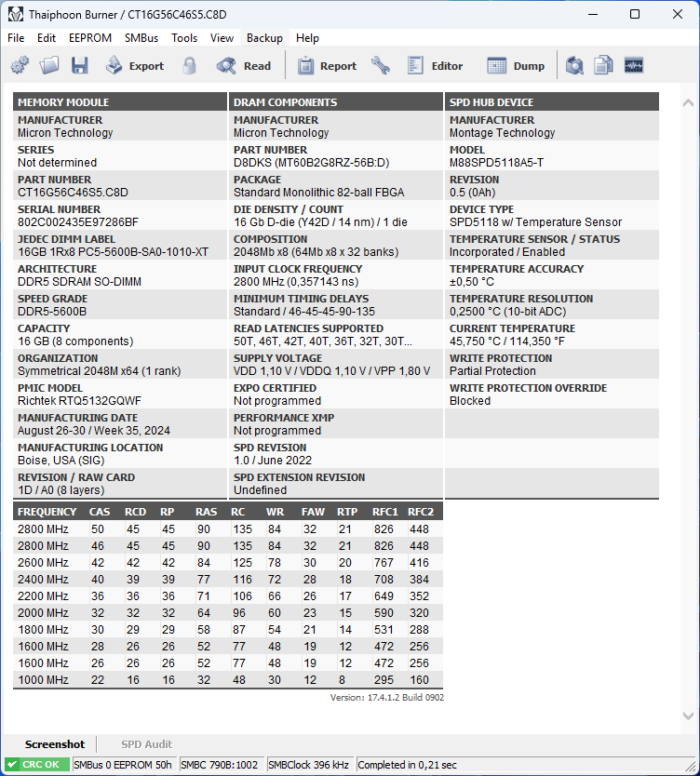Click the hub model M88SPD5118A5-T
This screenshot has height=776, width=700.
coord(496,163)
